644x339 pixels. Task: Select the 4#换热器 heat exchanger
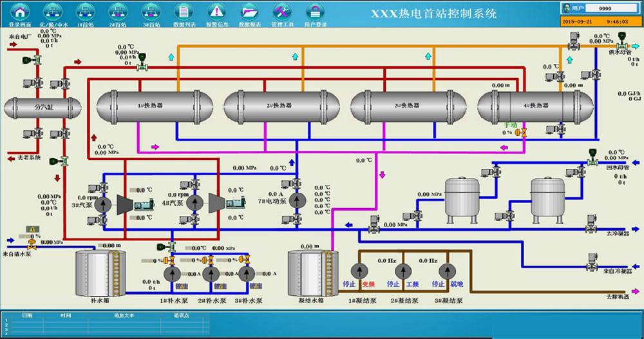click(x=535, y=106)
